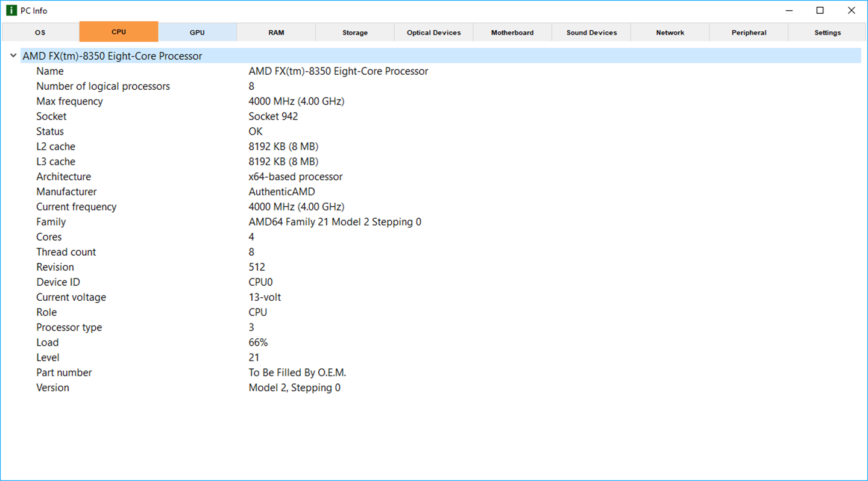Select the AMD FX(tm)-8350 header row
The height and width of the screenshot is (481, 868).
[441, 56]
